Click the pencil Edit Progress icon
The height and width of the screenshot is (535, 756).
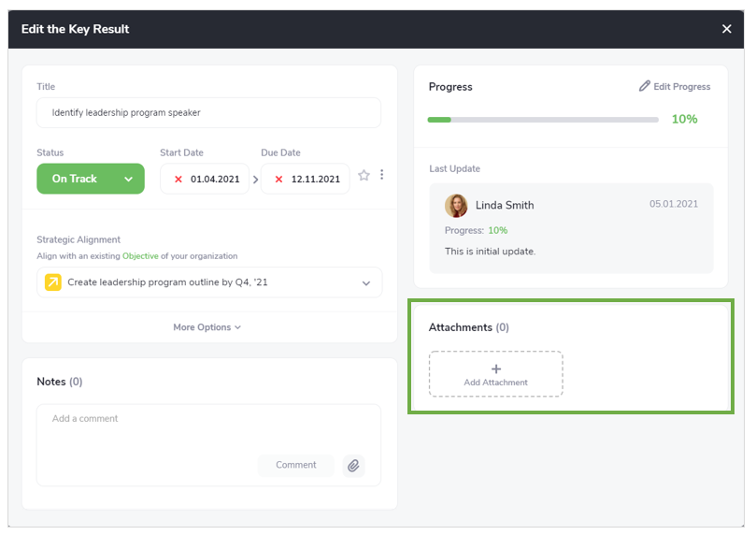click(645, 86)
